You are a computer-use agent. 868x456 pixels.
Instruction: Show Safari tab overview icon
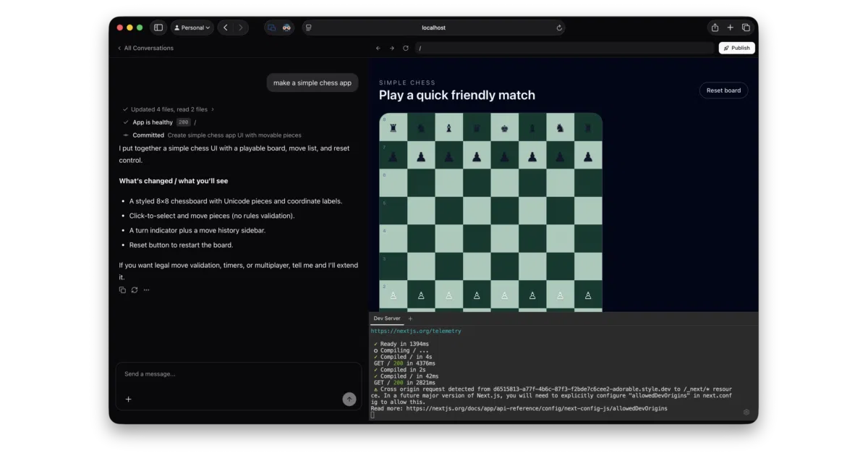pyautogui.click(x=746, y=28)
